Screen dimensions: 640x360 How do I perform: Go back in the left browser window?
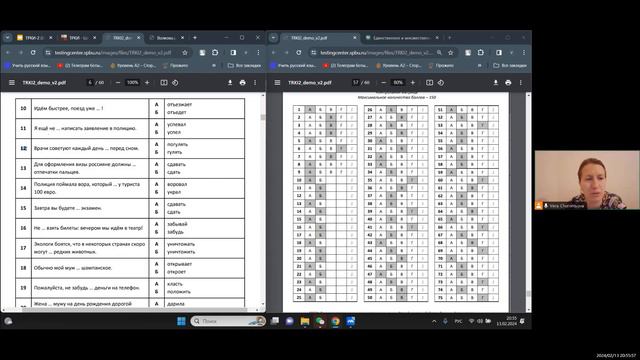click(8, 53)
